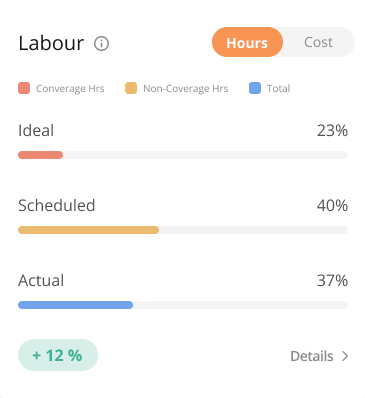Click the Converage Hrs legend label
Image resolution: width=365 pixels, height=398 pixels.
[x=70, y=89]
